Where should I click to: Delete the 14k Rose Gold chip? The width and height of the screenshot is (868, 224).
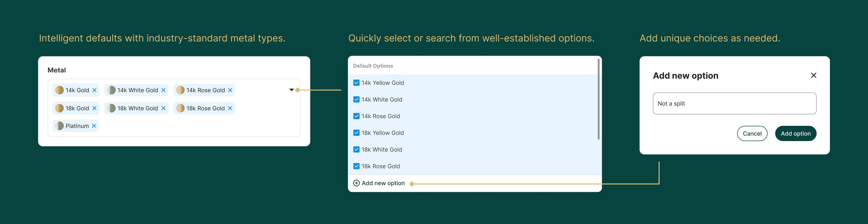[x=230, y=90]
